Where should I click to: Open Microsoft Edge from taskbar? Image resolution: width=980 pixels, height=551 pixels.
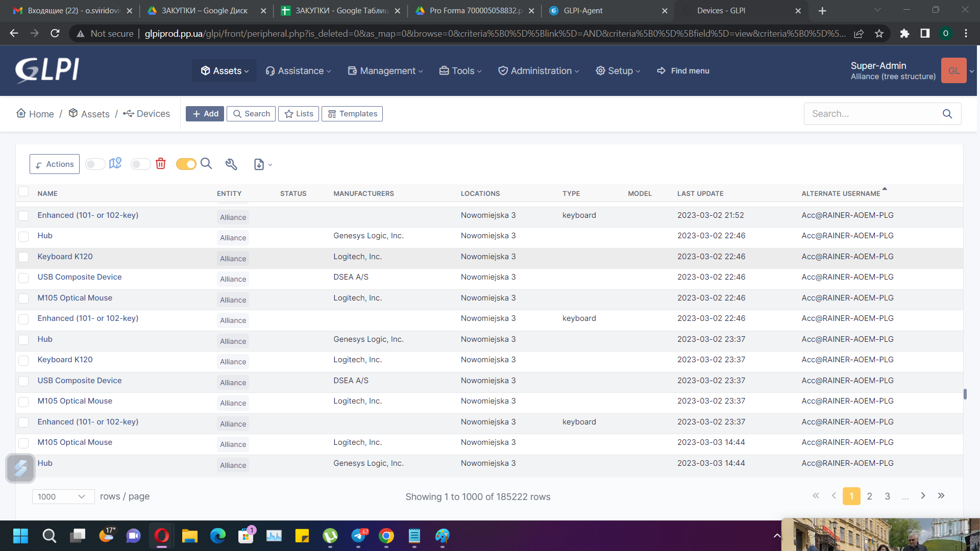218,536
